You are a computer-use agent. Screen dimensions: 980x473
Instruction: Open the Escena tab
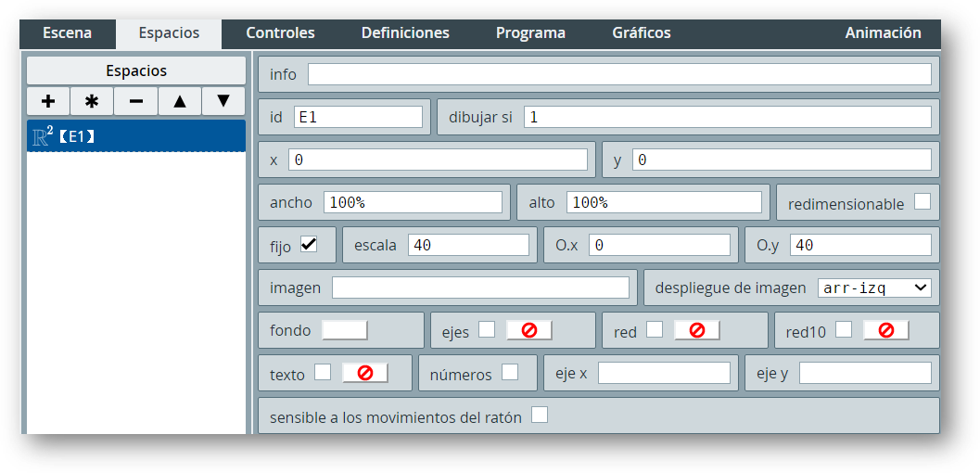pyautogui.click(x=68, y=33)
